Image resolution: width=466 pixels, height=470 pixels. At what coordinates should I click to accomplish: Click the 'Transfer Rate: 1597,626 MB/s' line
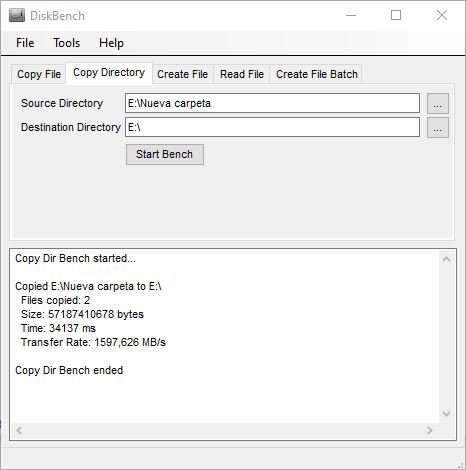coord(93,342)
